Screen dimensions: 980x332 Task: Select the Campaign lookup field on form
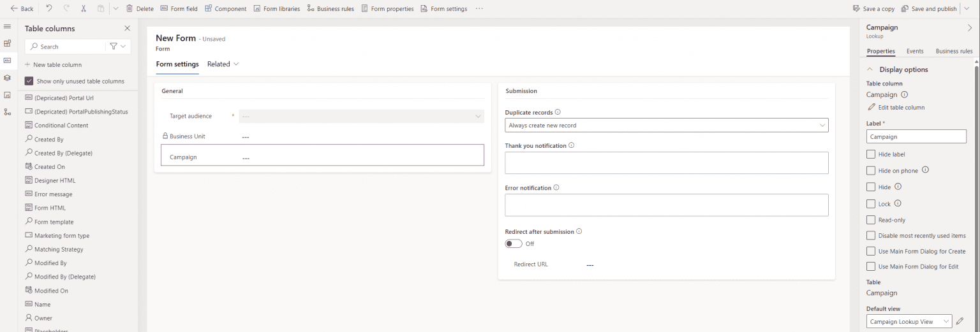click(x=322, y=155)
